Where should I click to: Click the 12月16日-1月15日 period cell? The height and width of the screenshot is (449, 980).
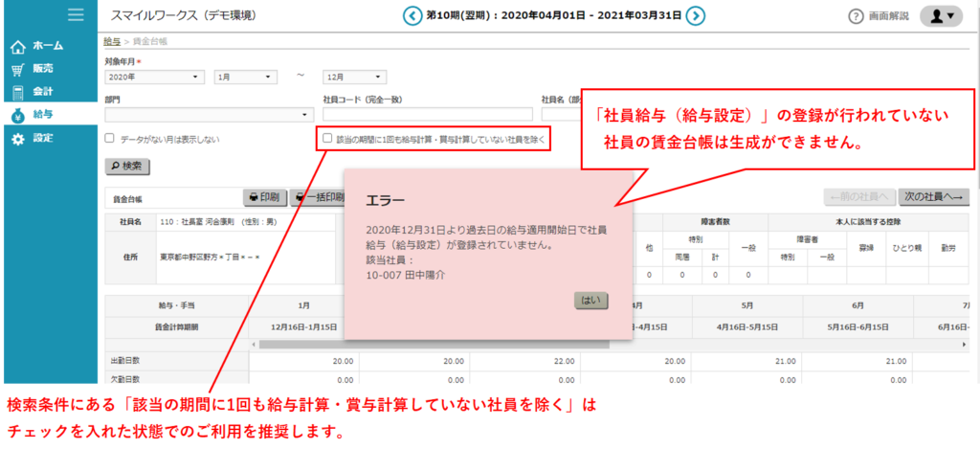[303, 327]
